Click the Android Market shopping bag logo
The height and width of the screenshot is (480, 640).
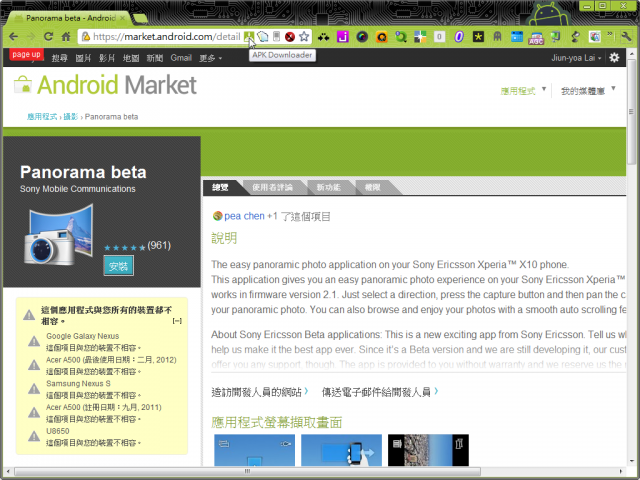[x=23, y=84]
